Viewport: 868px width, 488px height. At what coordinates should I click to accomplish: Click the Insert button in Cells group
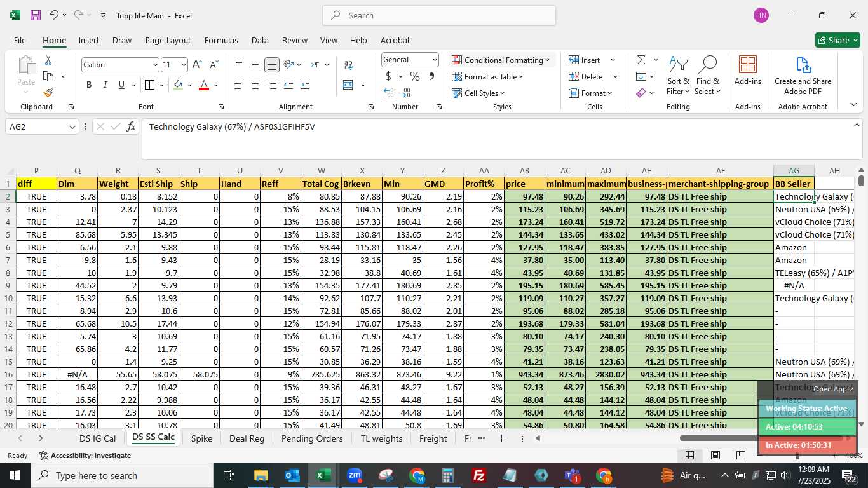(x=592, y=60)
